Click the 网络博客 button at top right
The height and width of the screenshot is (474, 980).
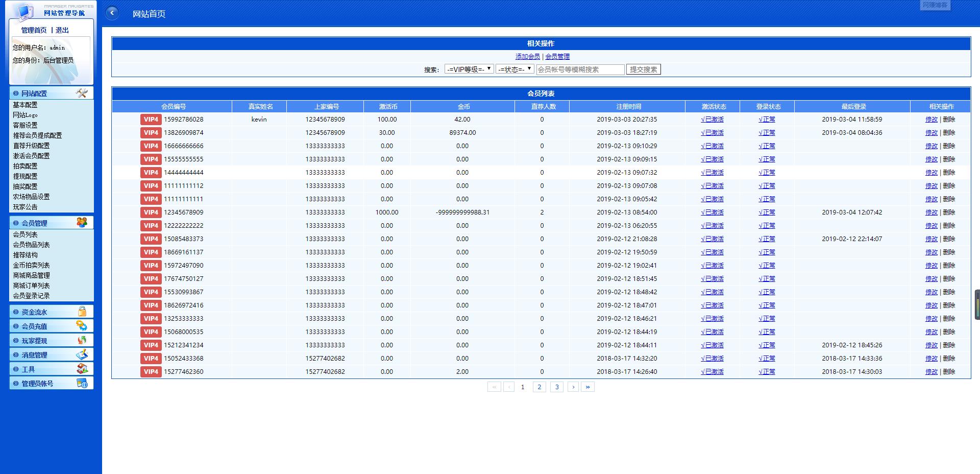pyautogui.click(x=935, y=5)
